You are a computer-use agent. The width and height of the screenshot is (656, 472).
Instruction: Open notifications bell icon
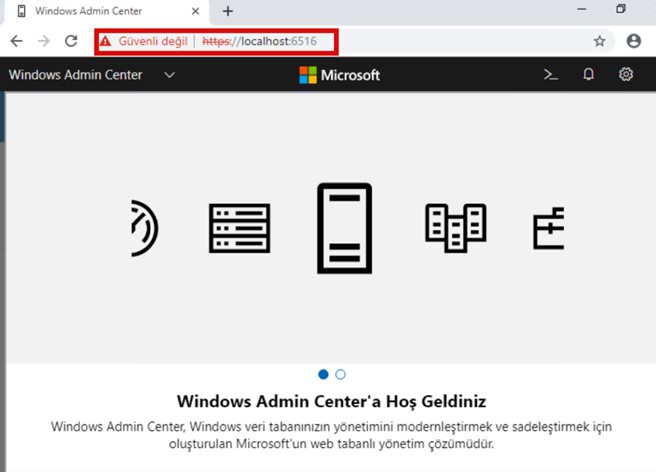click(x=589, y=74)
